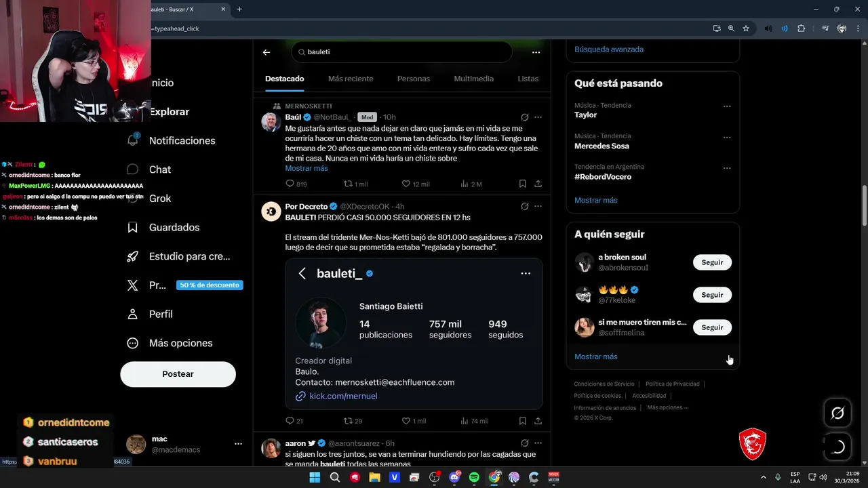View analytics of Baúl's post 2 M
The height and width of the screenshot is (488, 868).
coord(471,184)
